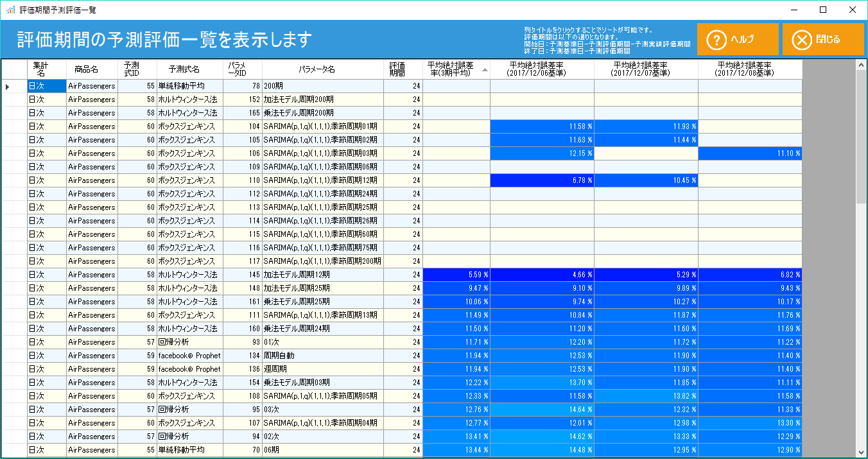Select the 200期 parameter name cell
The image size is (868, 459).
[x=323, y=86]
